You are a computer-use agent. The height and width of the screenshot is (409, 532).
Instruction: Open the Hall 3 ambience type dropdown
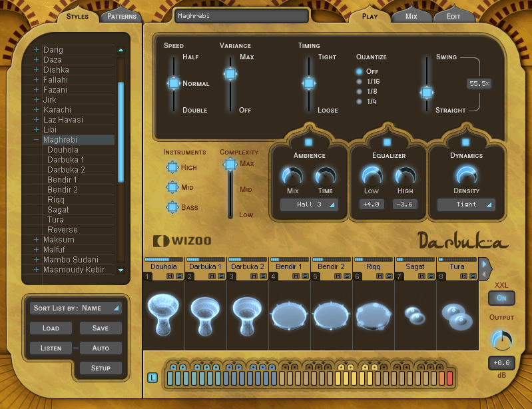coord(309,204)
